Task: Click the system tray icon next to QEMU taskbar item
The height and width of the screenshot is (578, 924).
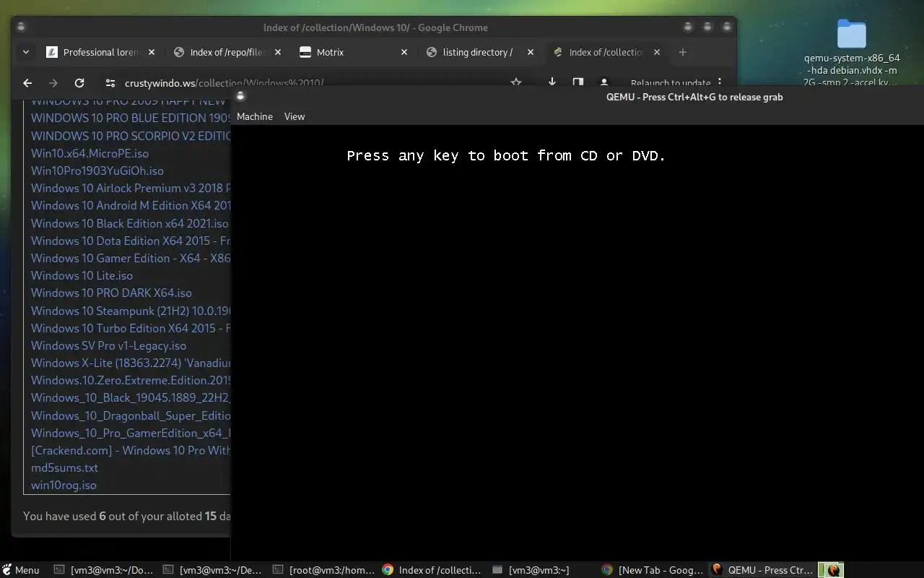Action: point(832,570)
